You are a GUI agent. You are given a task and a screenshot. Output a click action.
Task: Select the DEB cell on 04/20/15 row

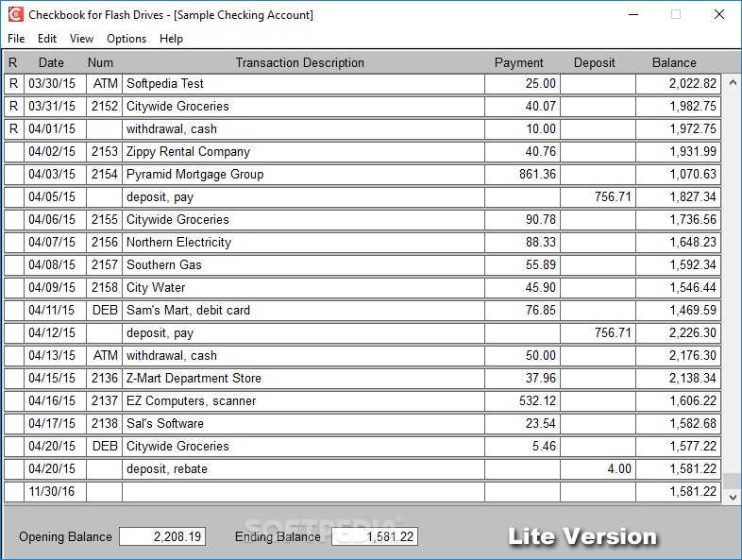pyautogui.click(x=104, y=447)
